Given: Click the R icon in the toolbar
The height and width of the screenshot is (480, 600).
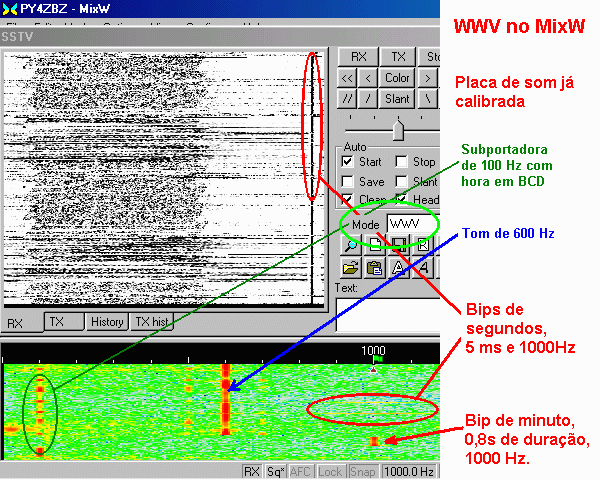Looking at the screenshot, I should (x=423, y=245).
